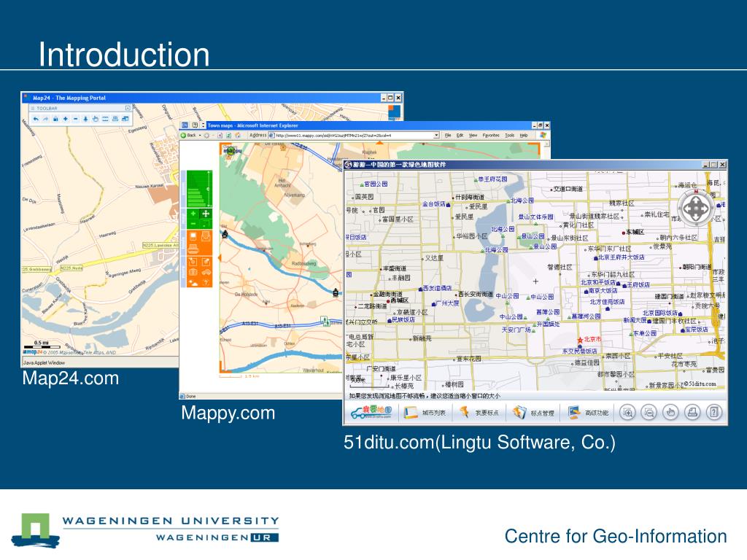Adjust the Mappy vertical zoom level slider
This screenshot has height=560, width=747.
[208, 189]
